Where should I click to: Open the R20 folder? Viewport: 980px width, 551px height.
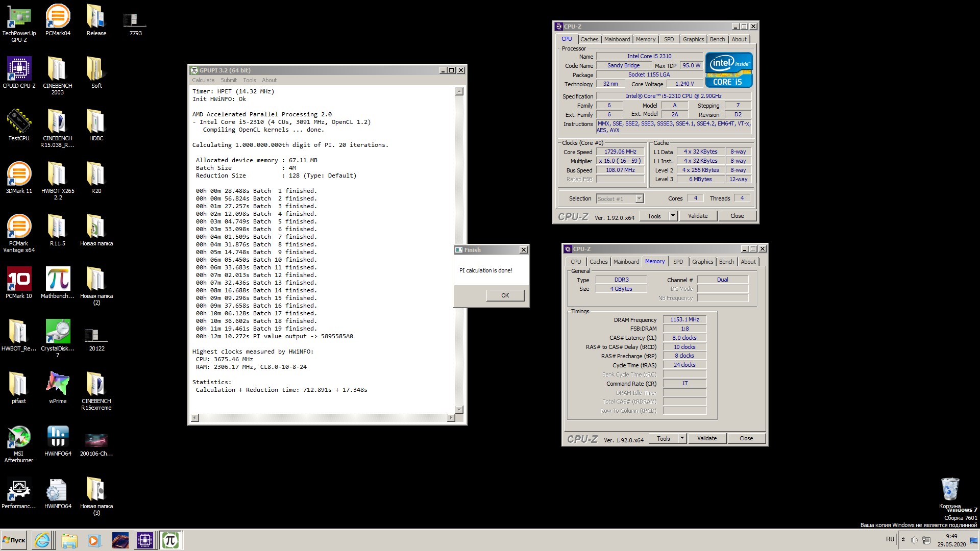point(96,178)
